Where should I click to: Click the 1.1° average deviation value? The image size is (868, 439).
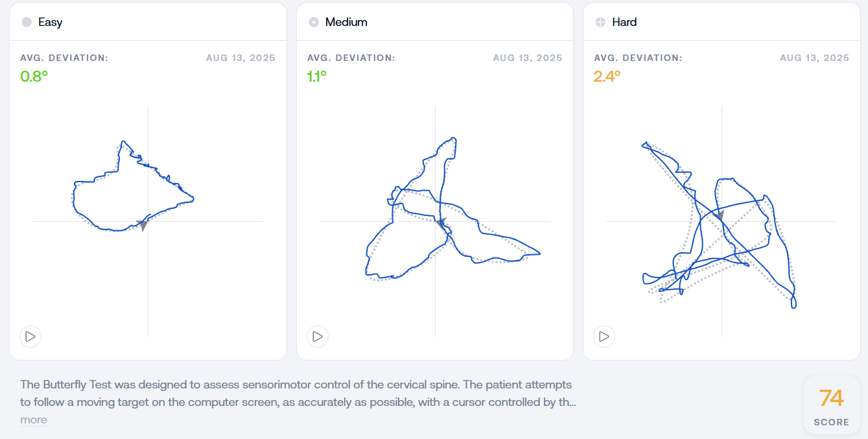[x=317, y=76]
